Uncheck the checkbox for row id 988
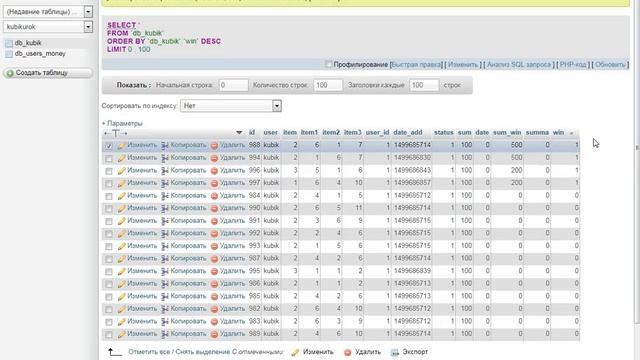The image size is (640, 360). (109, 146)
